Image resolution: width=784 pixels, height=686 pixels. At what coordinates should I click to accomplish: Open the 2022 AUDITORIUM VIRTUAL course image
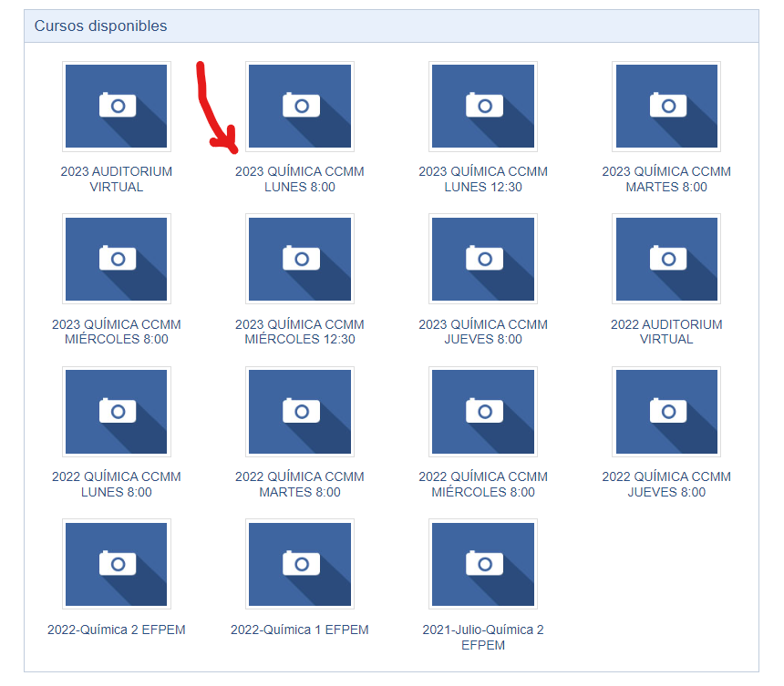(x=666, y=259)
